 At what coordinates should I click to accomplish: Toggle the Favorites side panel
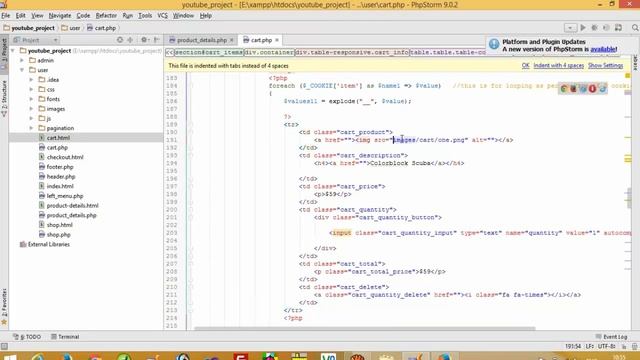[4, 306]
